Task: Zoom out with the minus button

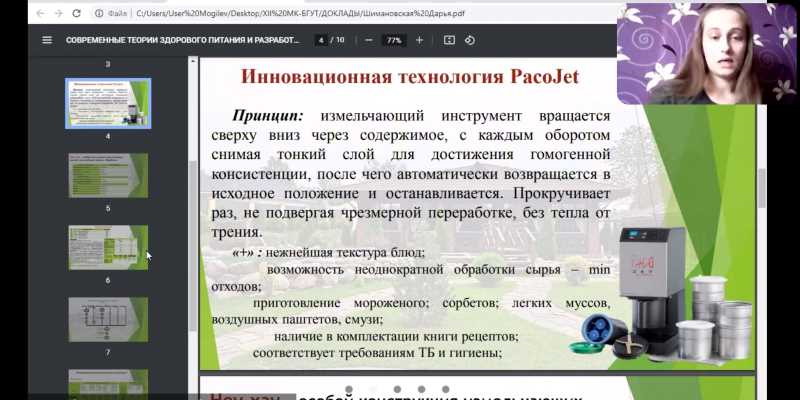Action: click(369, 40)
